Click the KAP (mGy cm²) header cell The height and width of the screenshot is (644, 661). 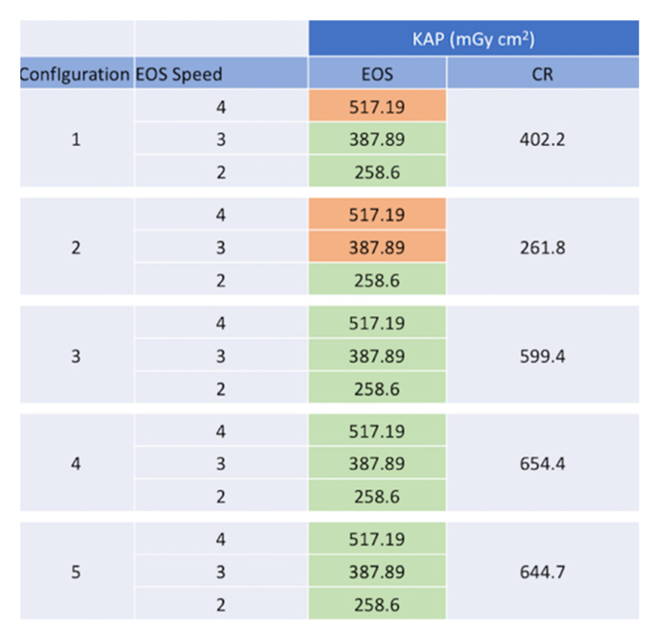pyautogui.click(x=473, y=39)
